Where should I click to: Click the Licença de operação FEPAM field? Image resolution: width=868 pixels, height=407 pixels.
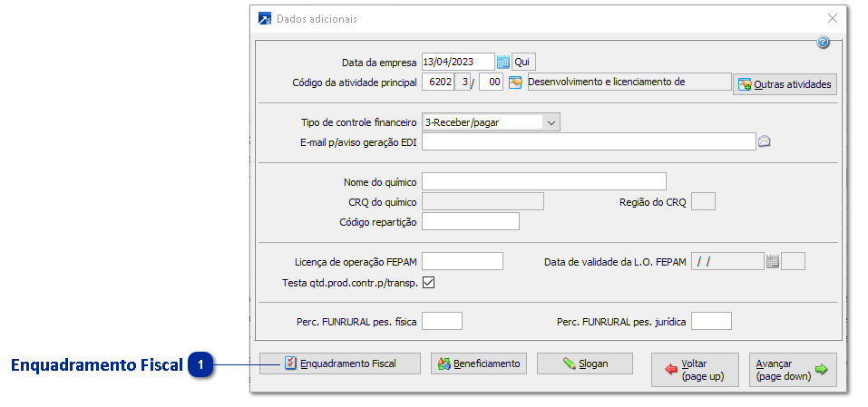463,261
